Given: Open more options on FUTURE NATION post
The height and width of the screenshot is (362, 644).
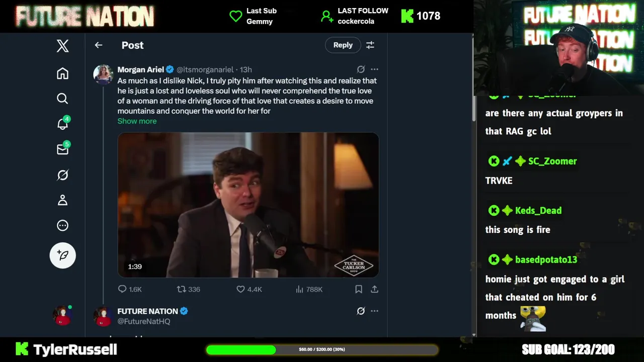Looking at the screenshot, I should [x=374, y=311].
